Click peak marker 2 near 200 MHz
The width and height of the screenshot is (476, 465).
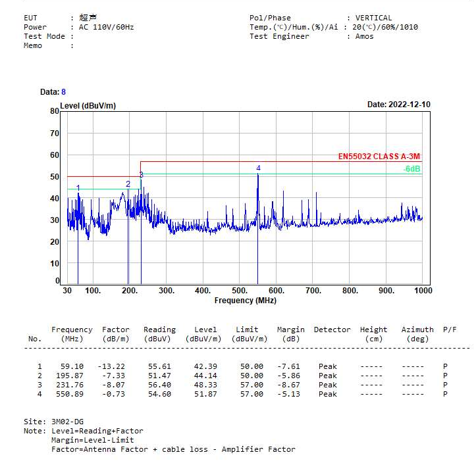click(128, 184)
